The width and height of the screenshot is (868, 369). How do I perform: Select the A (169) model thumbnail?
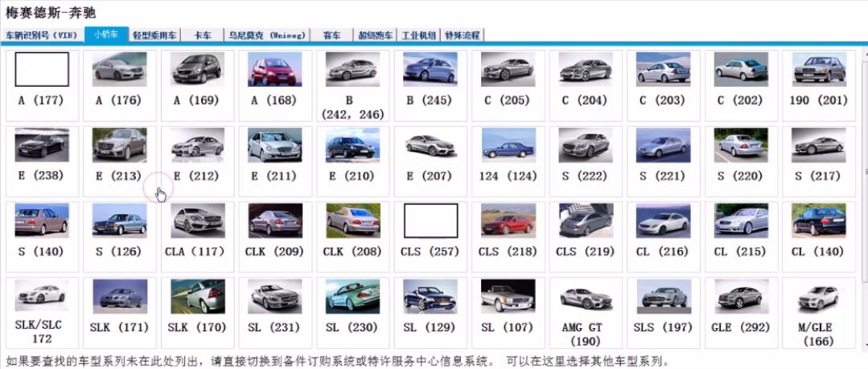[x=196, y=69]
